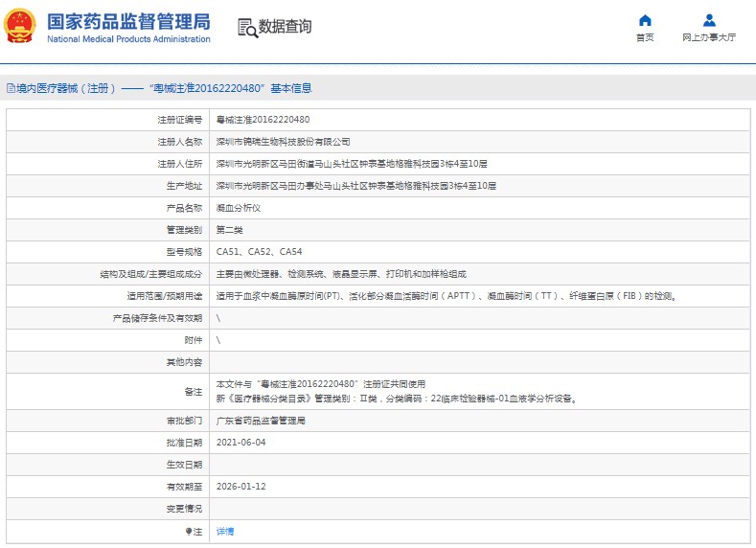Select model specs CA51、CA52、CA54
The width and height of the screenshot is (756, 548).
click(x=259, y=252)
